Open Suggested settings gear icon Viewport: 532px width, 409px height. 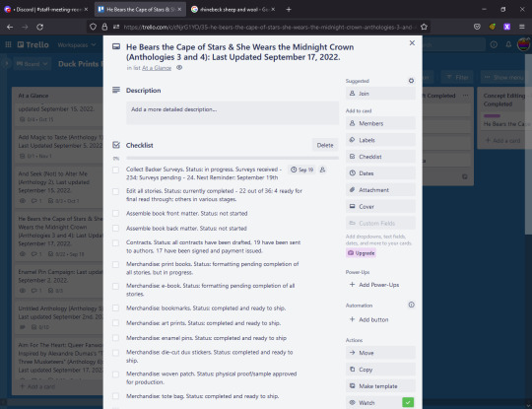411,81
